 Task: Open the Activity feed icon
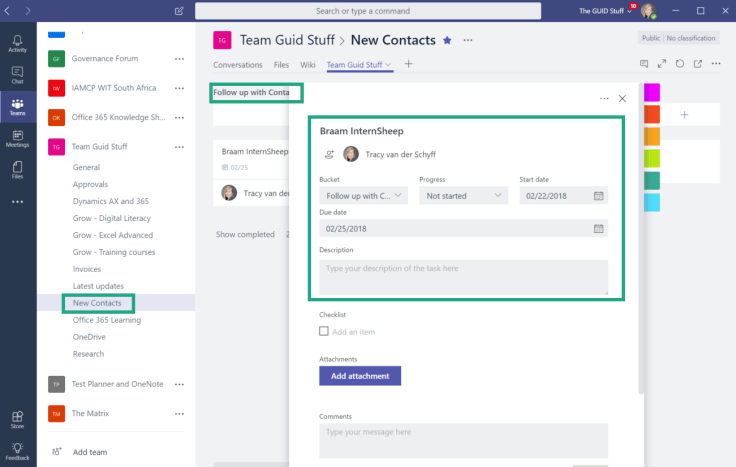click(17, 42)
